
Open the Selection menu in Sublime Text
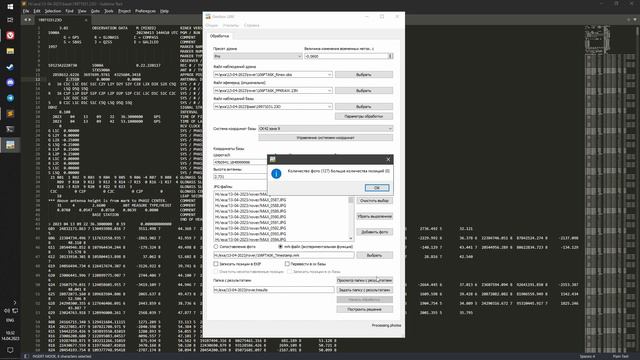pyautogui.click(x=53, y=11)
